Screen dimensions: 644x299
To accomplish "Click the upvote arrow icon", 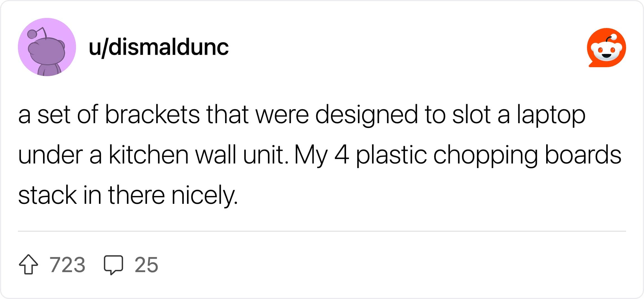I will (29, 264).
